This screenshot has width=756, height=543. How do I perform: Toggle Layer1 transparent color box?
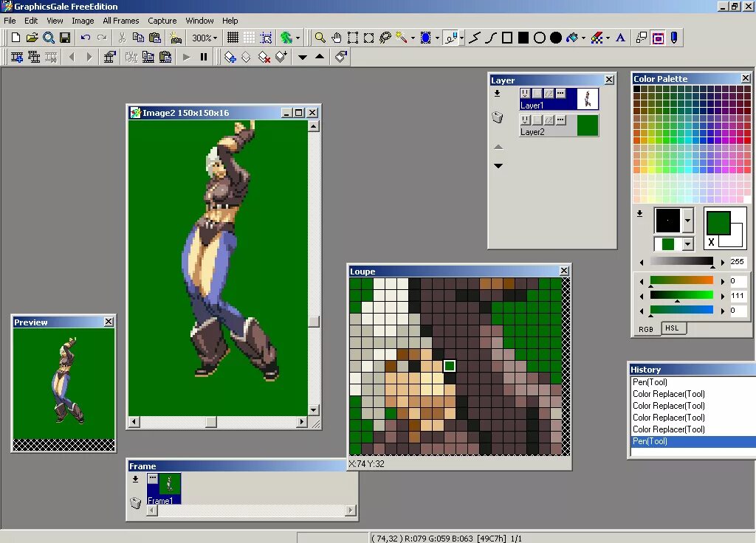click(x=537, y=94)
